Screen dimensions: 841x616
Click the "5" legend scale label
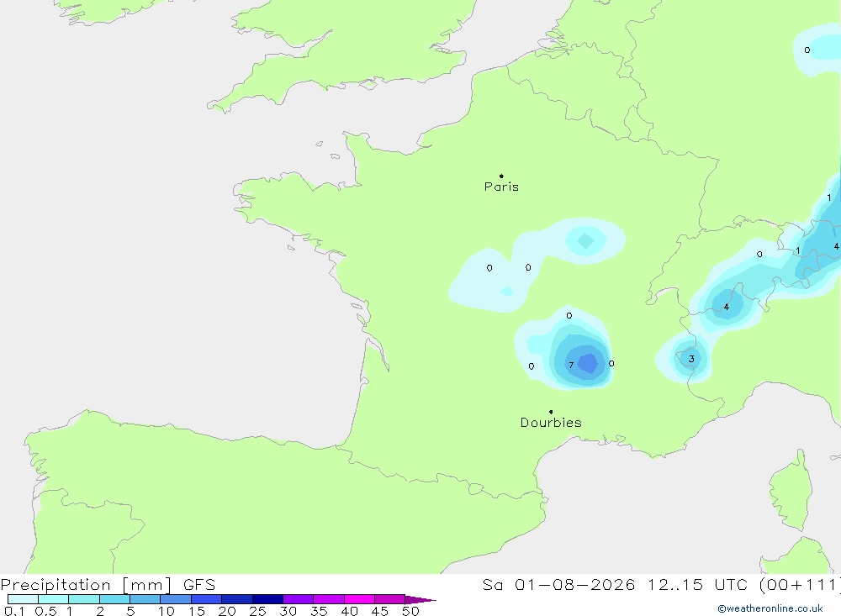(130, 611)
